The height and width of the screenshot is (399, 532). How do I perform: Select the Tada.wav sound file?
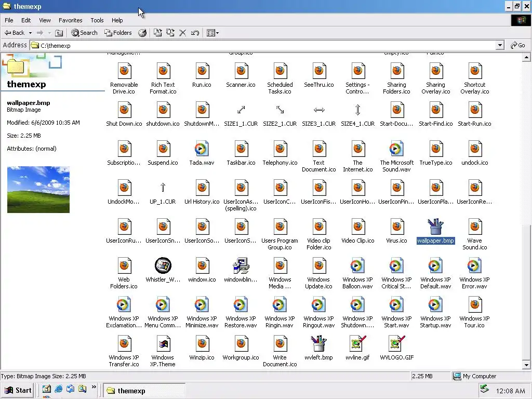click(202, 153)
